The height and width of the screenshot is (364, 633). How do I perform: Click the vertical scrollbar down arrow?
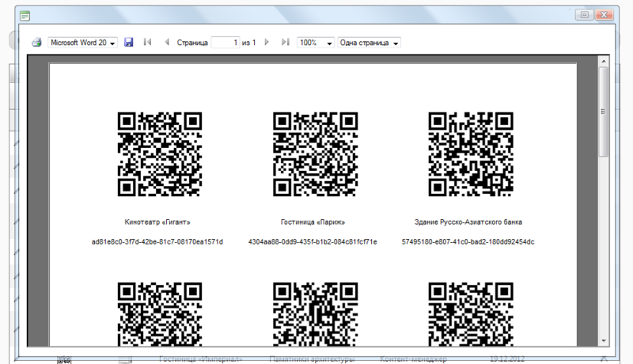point(604,341)
